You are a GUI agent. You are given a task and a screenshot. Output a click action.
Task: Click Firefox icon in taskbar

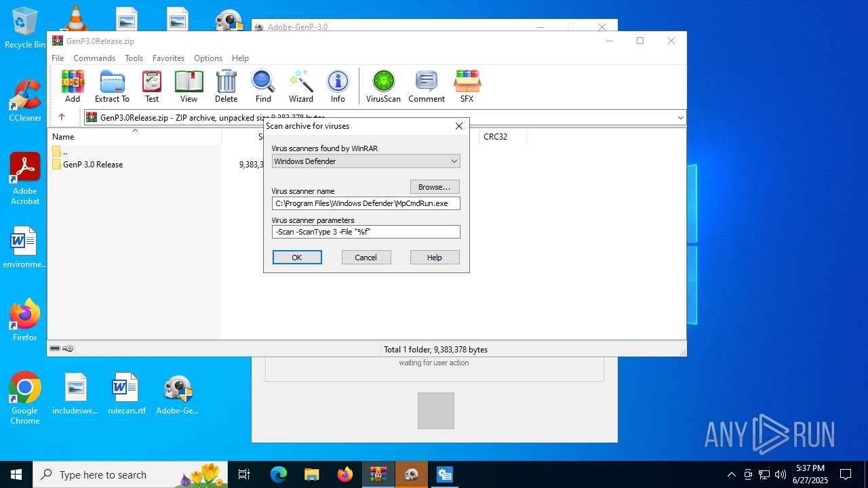345,474
